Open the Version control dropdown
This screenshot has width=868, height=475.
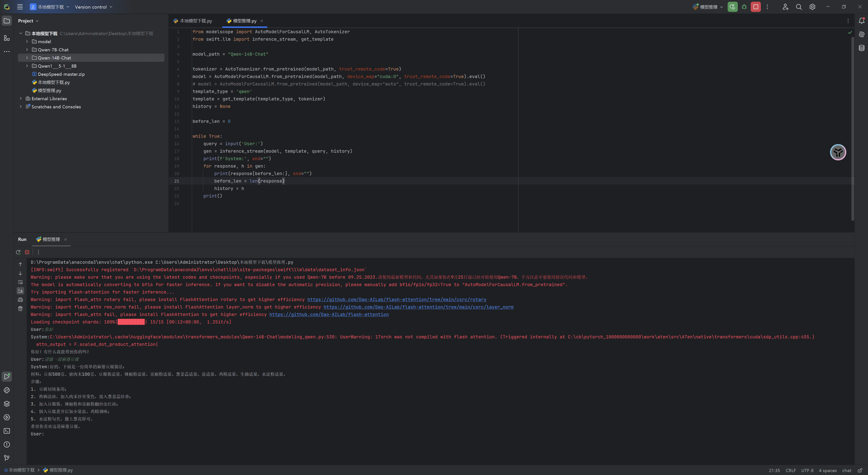click(x=94, y=7)
